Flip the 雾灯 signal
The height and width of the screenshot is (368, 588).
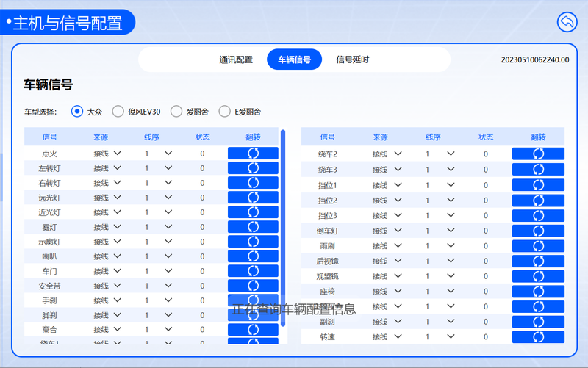[x=253, y=227]
